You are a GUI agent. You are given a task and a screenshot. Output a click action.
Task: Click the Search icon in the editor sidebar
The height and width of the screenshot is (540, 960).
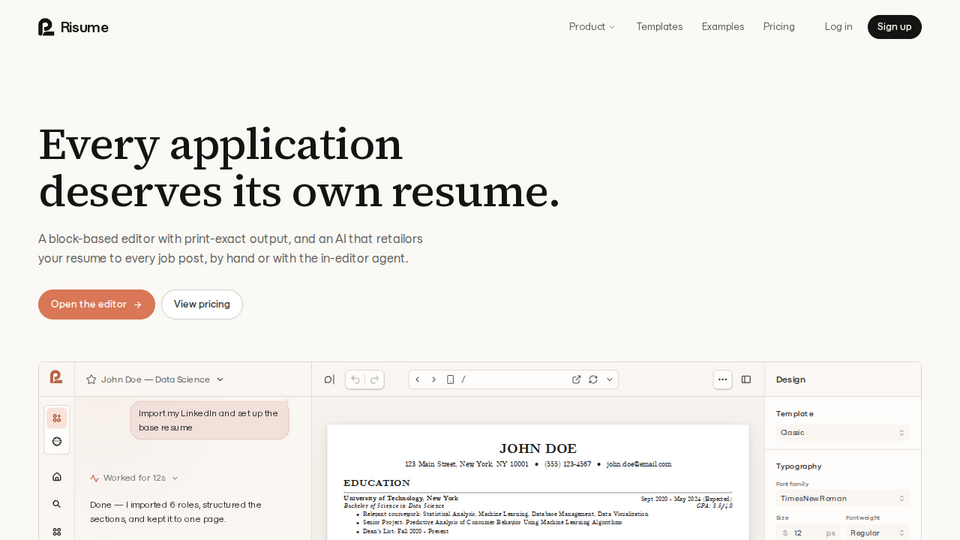click(57, 504)
